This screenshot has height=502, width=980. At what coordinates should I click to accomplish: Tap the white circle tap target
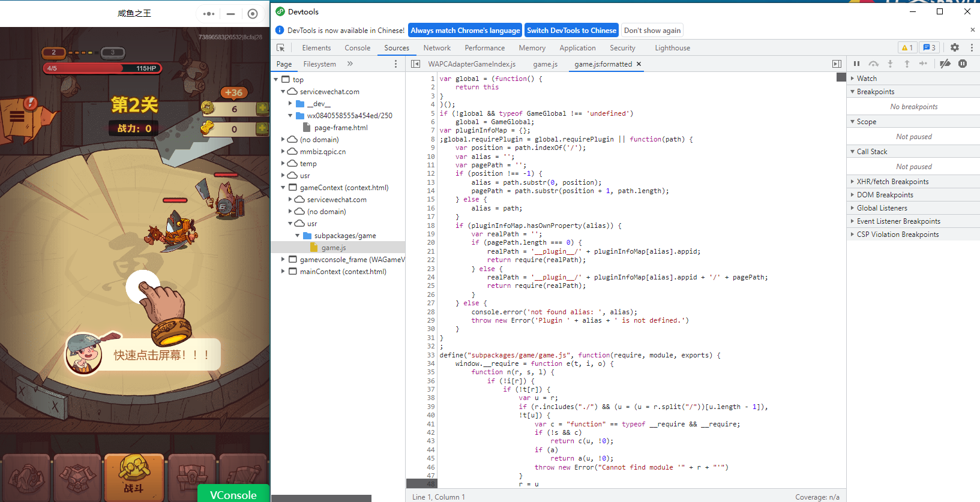(x=143, y=287)
